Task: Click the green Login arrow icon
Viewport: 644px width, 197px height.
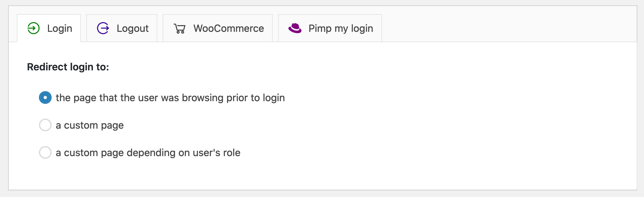Action: [34, 28]
